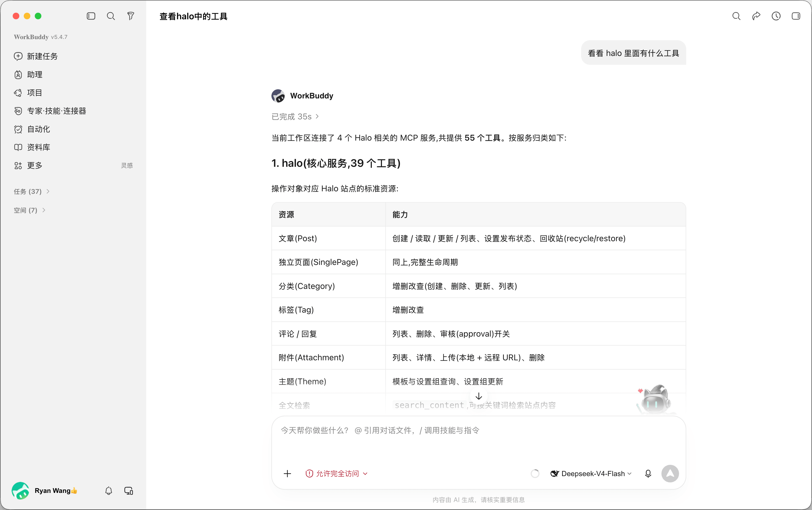Screen dimensions: 812x510
Task: Click the 附件(Attachment) cell
Action: pos(328,358)
